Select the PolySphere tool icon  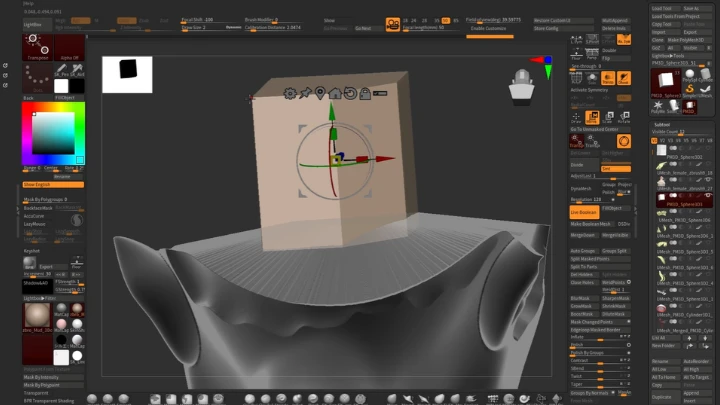pyautogui.click(x=690, y=75)
